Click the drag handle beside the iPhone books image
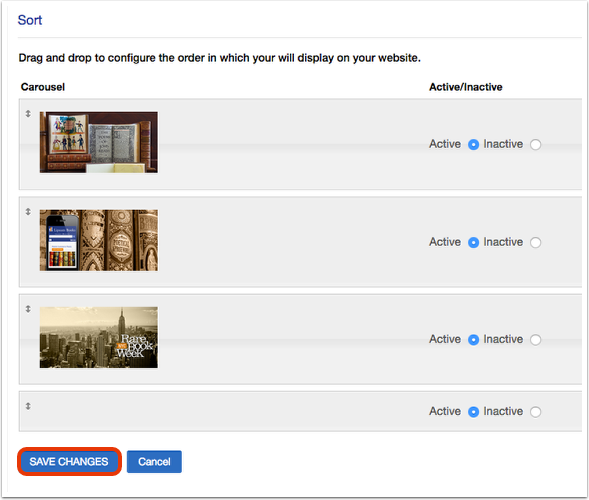Image resolution: width=589 pixels, height=500 pixels. click(x=28, y=211)
